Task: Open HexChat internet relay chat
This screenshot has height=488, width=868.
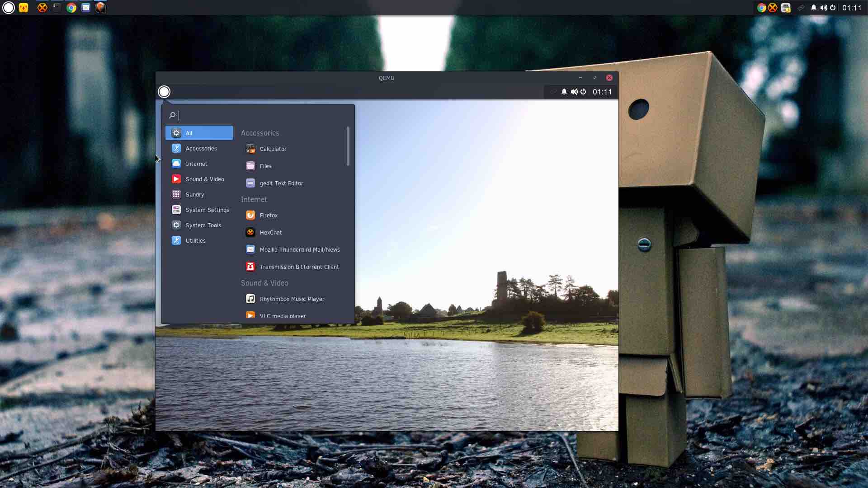Action: pos(271,232)
